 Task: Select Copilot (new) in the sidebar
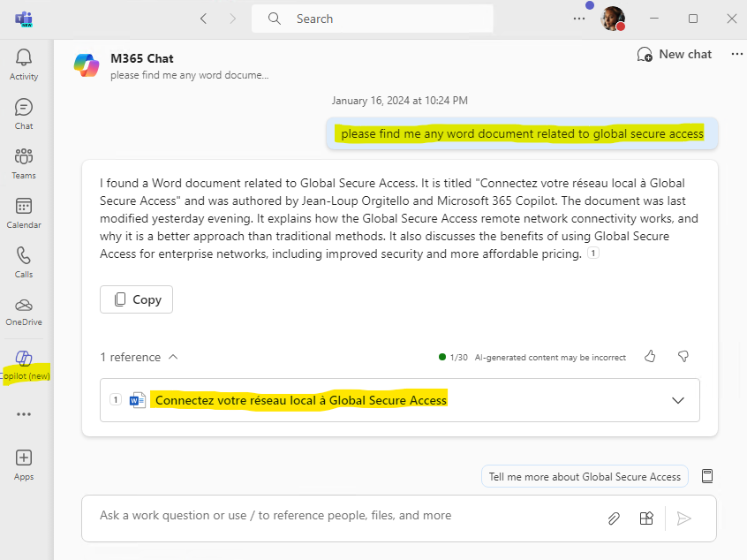pyautogui.click(x=25, y=366)
